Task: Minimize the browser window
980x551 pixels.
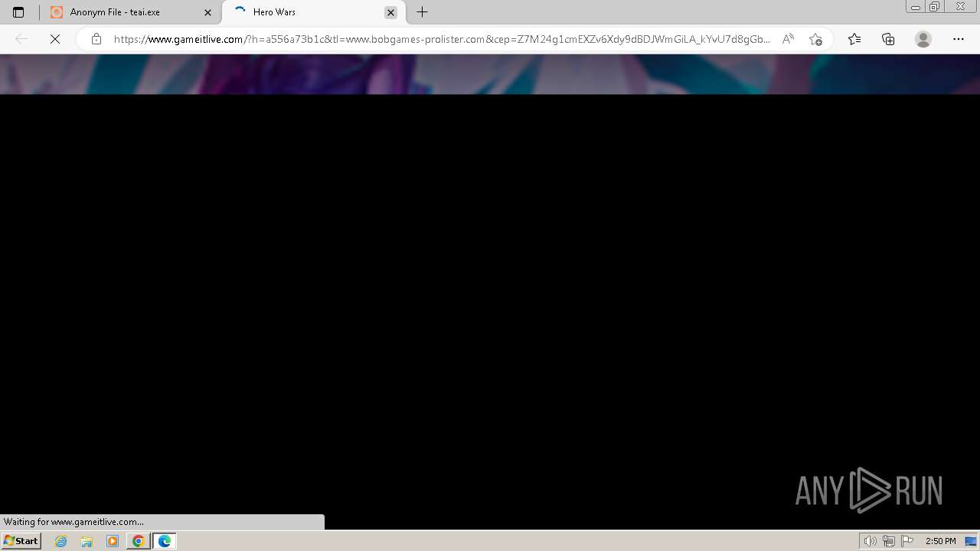Action: [916, 7]
